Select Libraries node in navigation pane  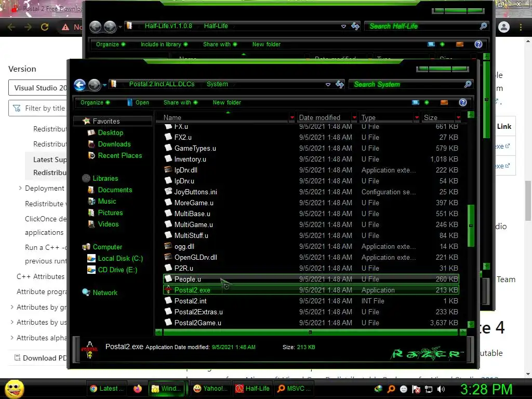pyautogui.click(x=105, y=179)
